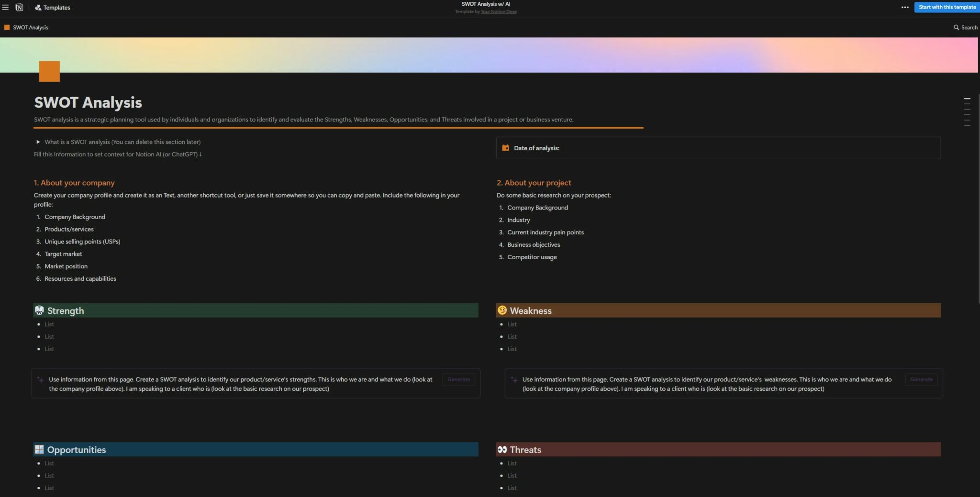Click the Threats heading eyes emoji
980x497 pixels.
502,450
